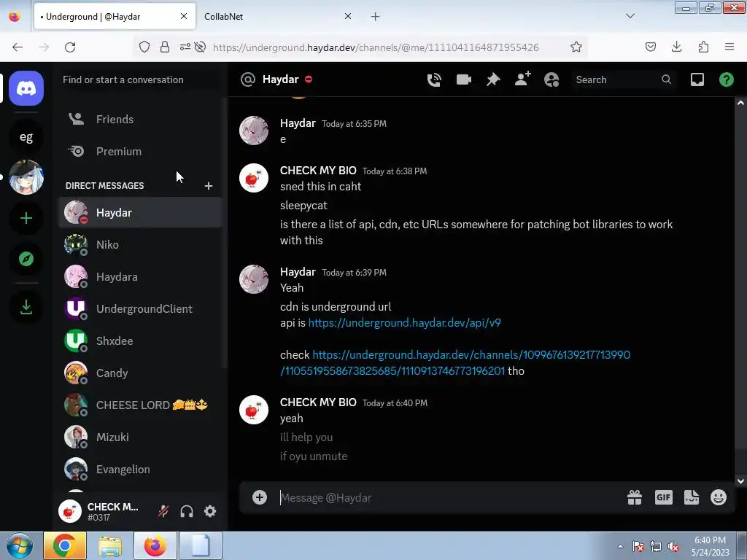Open the sticker picker
Screen dimensions: 747x560
click(x=692, y=497)
